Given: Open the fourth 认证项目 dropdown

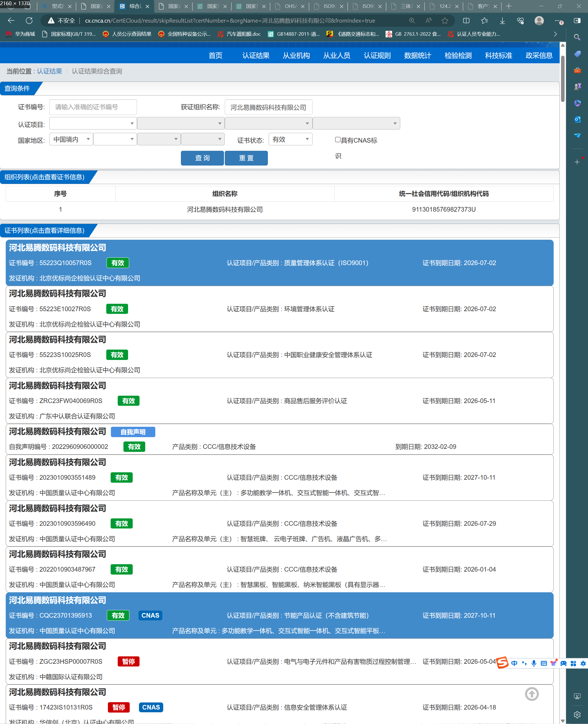Looking at the screenshot, I should pyautogui.click(x=356, y=123).
